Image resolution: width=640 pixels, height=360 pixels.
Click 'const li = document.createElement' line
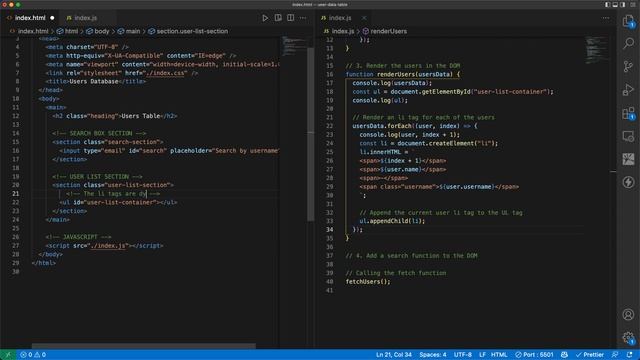[429, 143]
